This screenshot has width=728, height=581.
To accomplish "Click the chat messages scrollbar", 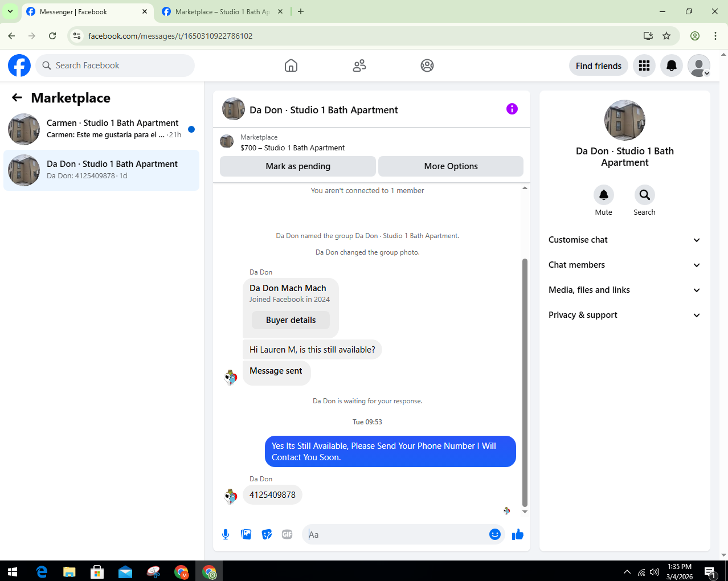I will pyautogui.click(x=525, y=382).
